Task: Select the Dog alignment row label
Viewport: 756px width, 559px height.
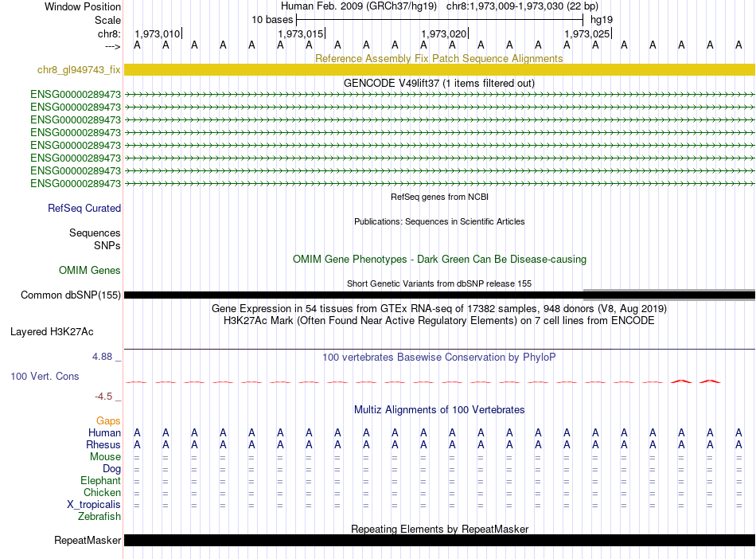Action: coord(111,469)
